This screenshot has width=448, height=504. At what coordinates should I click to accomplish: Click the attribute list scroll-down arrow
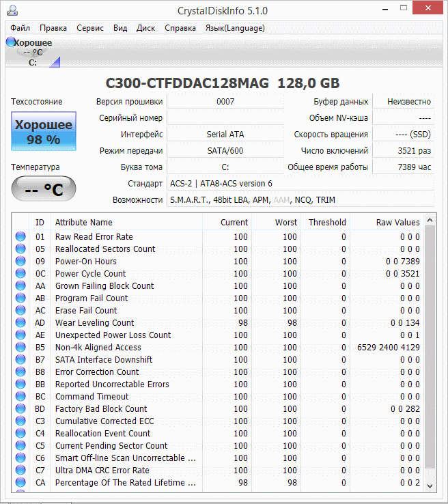(430, 486)
